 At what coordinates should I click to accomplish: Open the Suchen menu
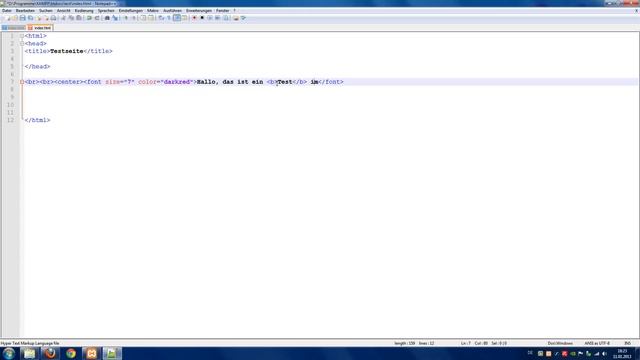46,11
